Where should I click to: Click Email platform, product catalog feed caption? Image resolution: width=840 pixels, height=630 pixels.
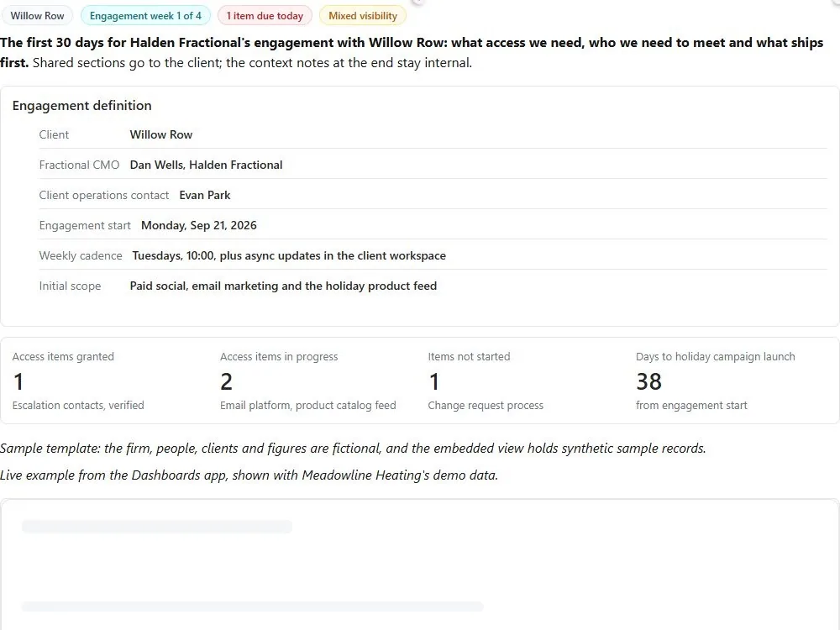tap(308, 406)
